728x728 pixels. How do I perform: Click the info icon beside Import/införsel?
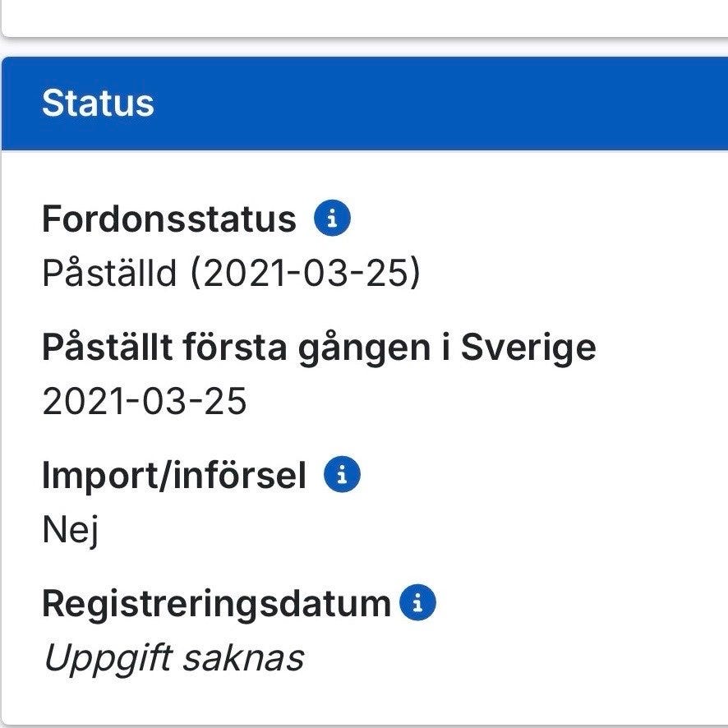pyautogui.click(x=342, y=474)
